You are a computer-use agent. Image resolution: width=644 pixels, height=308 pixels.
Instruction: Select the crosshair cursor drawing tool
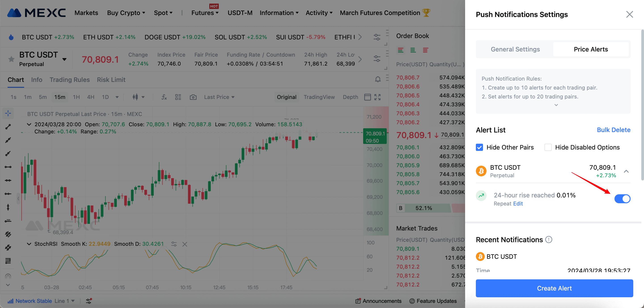(x=8, y=113)
